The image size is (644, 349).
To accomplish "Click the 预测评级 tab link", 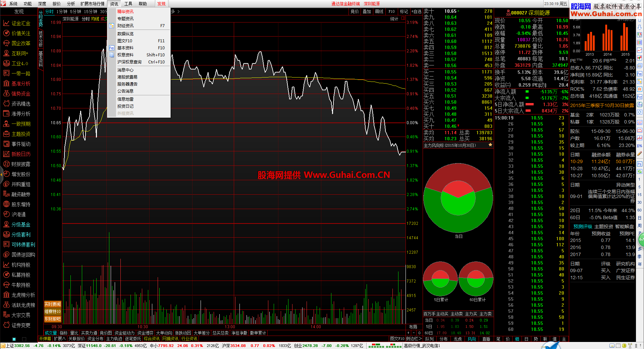I will 583,227.
